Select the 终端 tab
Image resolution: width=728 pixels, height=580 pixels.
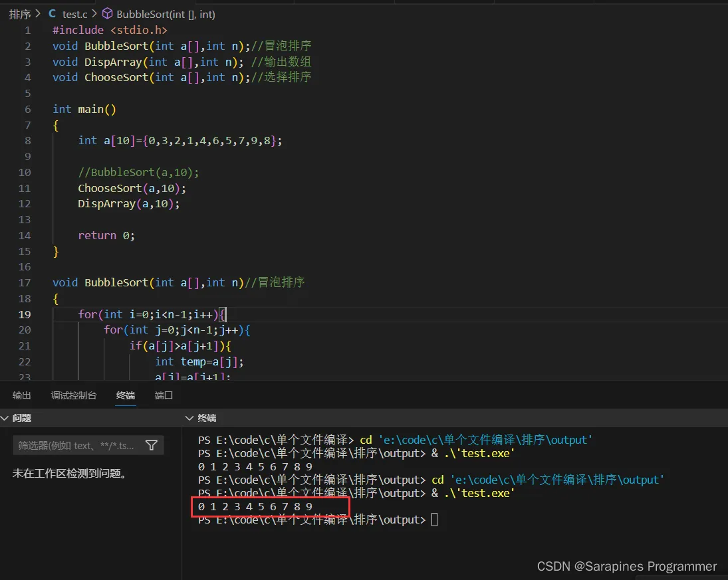pos(126,395)
